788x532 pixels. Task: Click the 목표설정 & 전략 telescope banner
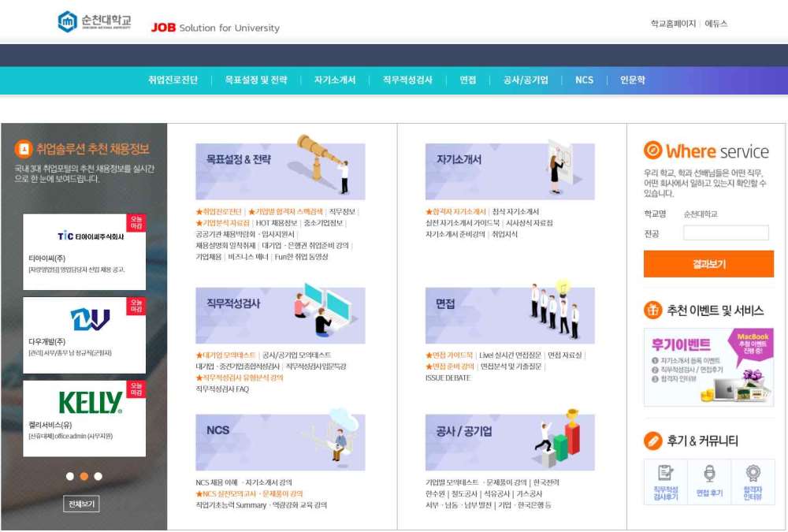(280, 171)
